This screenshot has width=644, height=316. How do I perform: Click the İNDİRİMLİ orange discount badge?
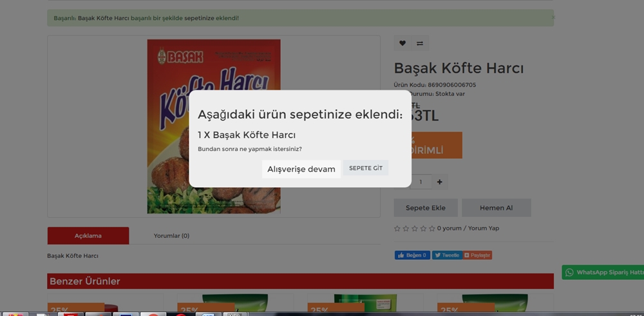click(x=436, y=145)
